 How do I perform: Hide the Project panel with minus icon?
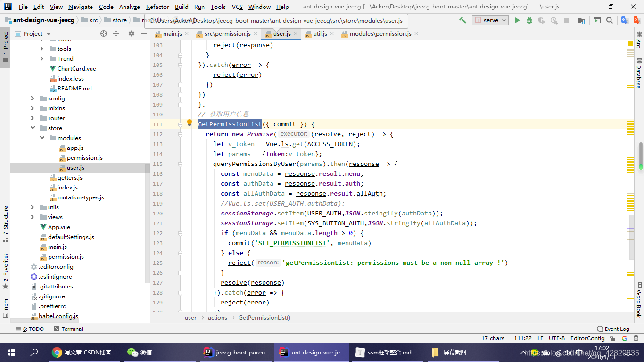coord(144,33)
